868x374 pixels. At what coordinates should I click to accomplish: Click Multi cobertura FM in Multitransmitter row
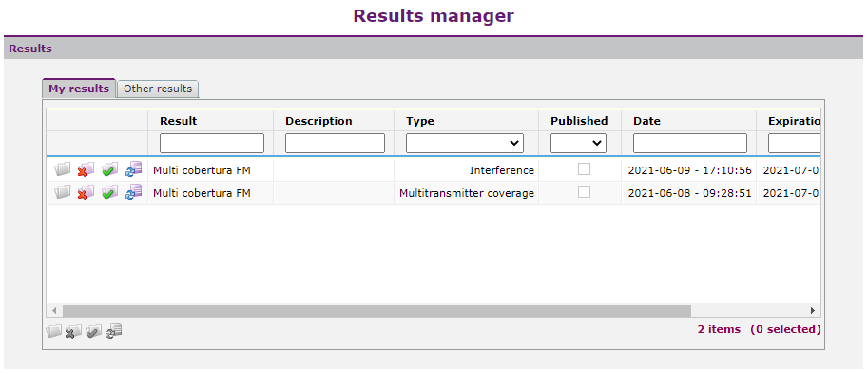(202, 193)
